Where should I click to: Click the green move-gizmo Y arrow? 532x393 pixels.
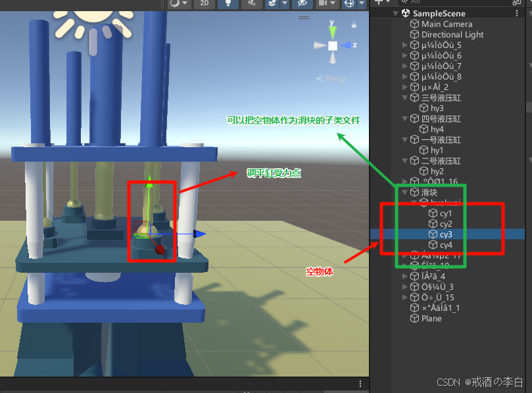[x=149, y=182]
